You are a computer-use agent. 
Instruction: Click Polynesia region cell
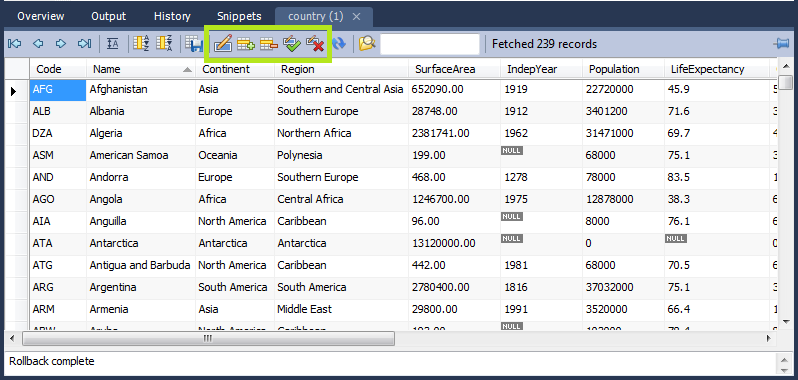tap(341, 155)
